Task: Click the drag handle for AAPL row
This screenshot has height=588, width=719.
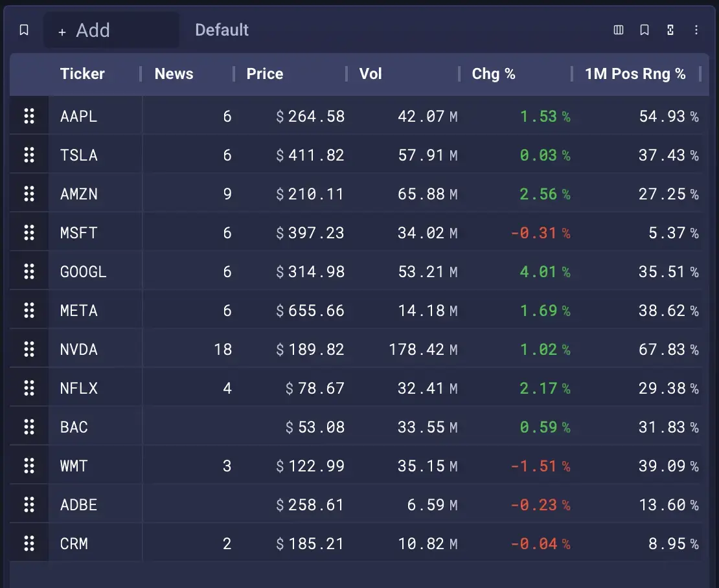Action: point(29,117)
